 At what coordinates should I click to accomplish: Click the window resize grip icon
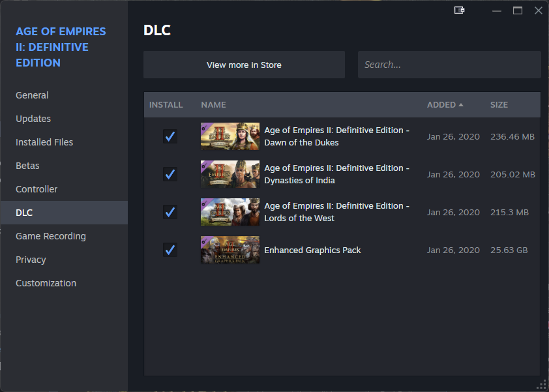coord(541,384)
